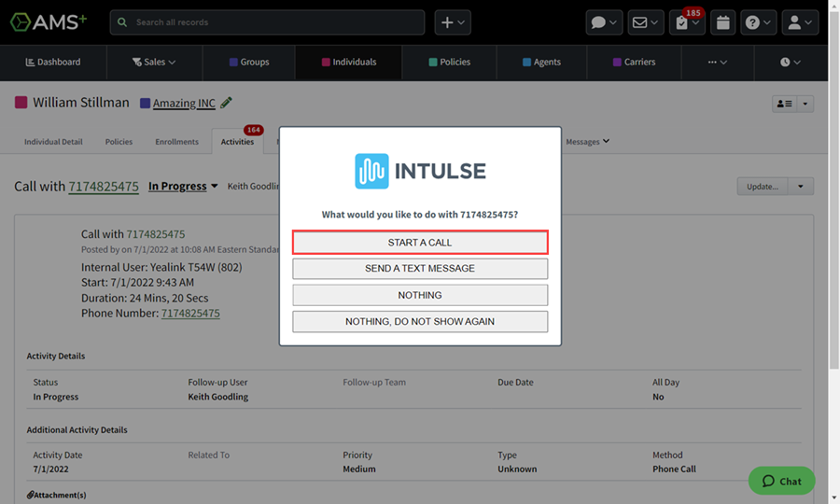
Task: Open the Amazing INC group link
Action: pos(184,103)
